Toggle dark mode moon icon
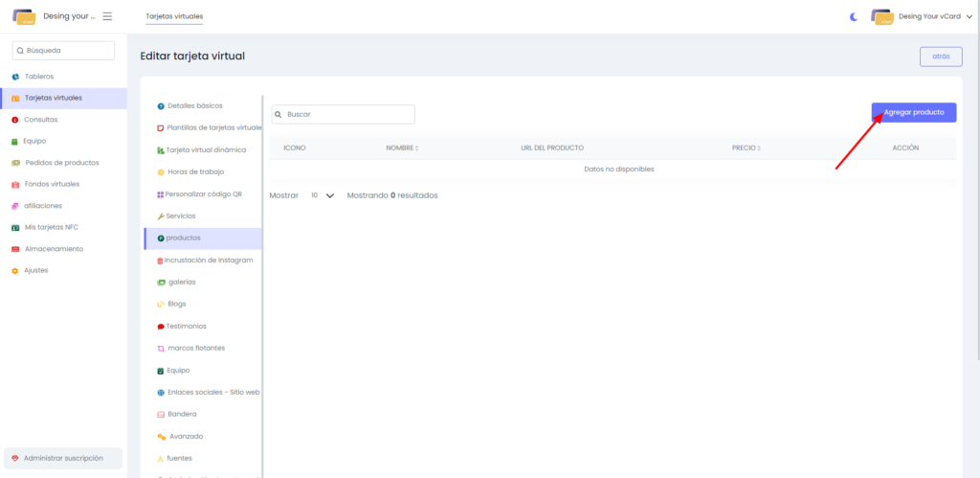Image resolution: width=980 pixels, height=478 pixels. [x=853, y=16]
